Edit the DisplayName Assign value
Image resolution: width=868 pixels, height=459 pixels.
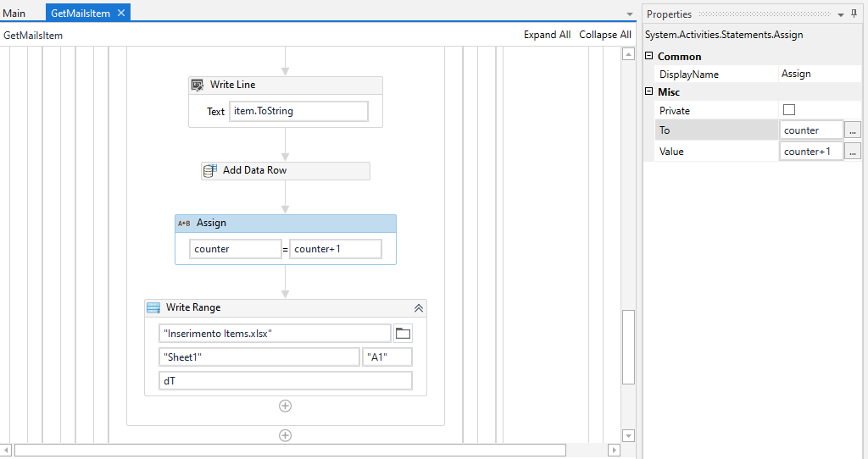820,74
